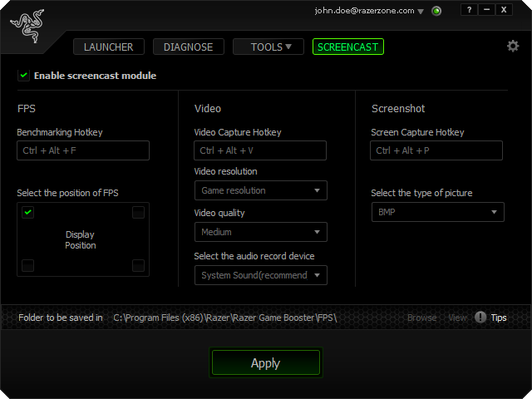The height and width of the screenshot is (399, 532).
Task: Open settings with the gear icon
Action: [x=513, y=47]
